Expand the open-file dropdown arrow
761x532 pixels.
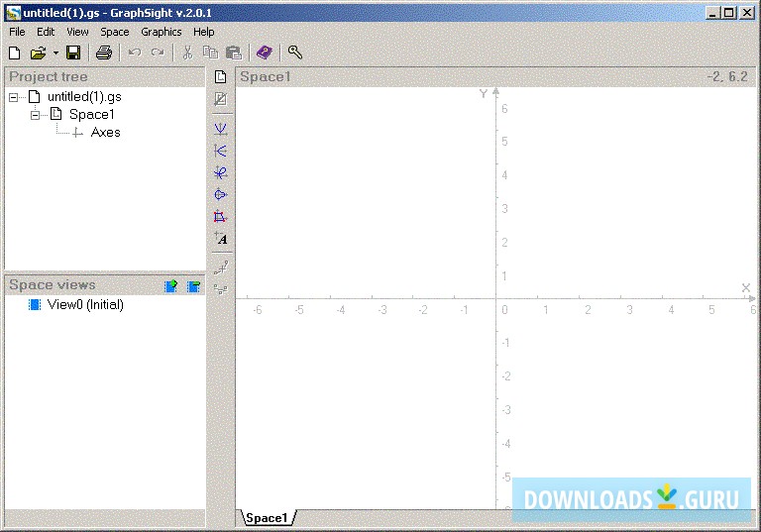coord(55,53)
